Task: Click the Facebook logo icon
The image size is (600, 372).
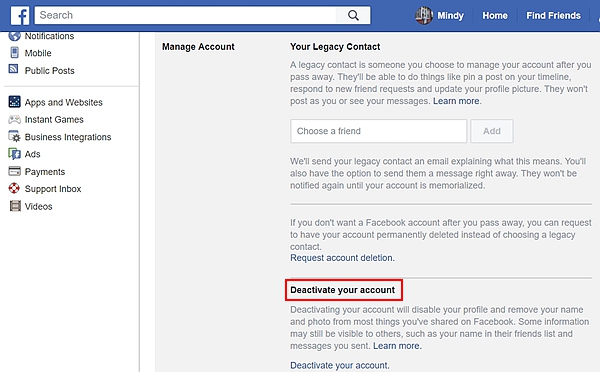Action: 20,15
